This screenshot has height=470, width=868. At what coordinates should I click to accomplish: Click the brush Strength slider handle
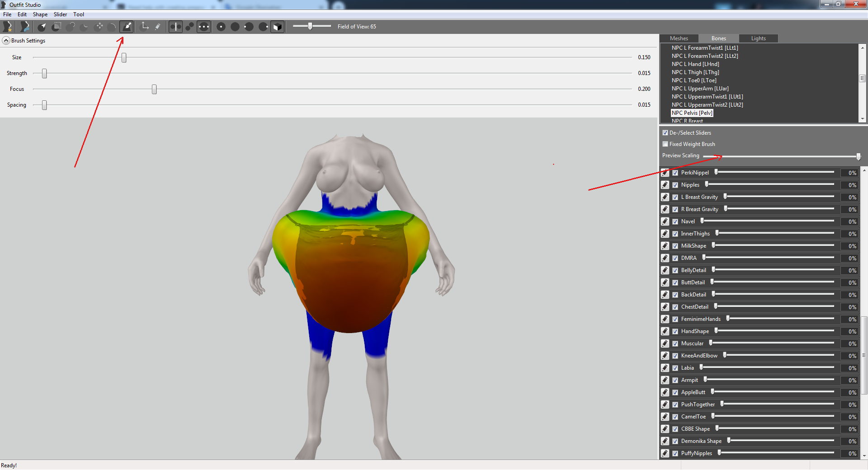coord(44,74)
